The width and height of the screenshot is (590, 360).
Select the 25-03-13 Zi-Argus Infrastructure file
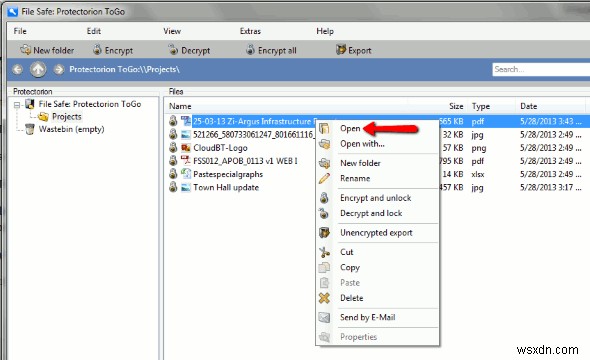[254, 121]
